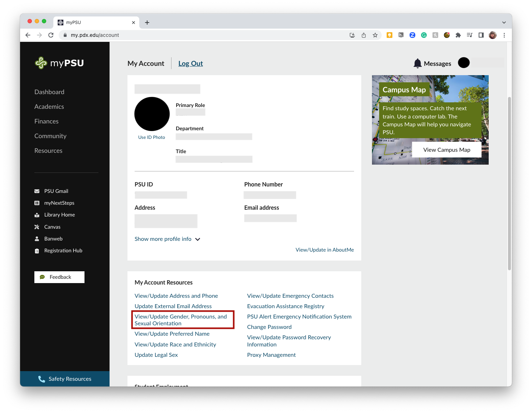
Task: Click Safety Resources label
Action: pos(70,379)
